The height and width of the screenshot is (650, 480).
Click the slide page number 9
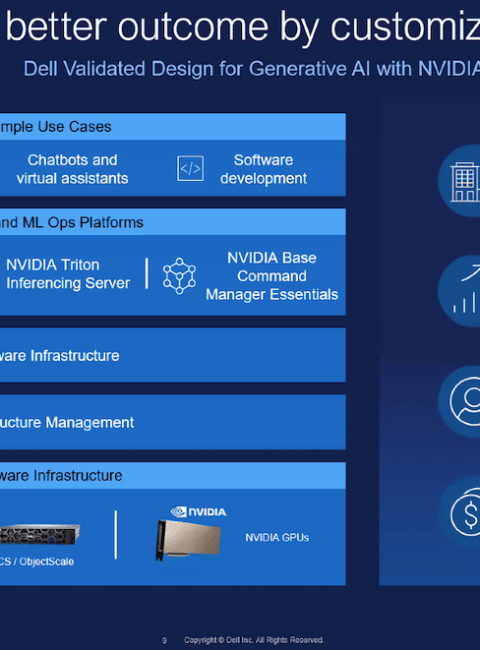click(164, 640)
